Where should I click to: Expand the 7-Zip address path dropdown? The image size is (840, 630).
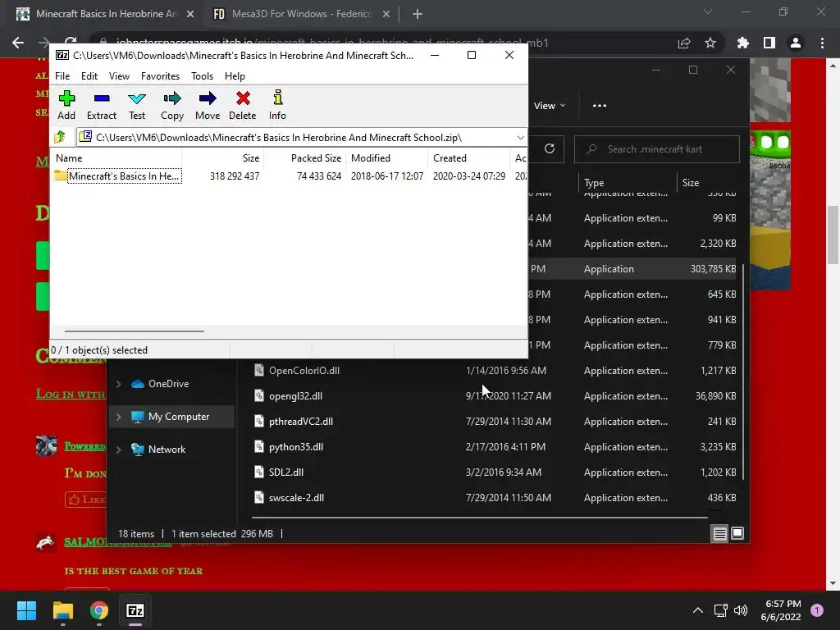(x=520, y=138)
